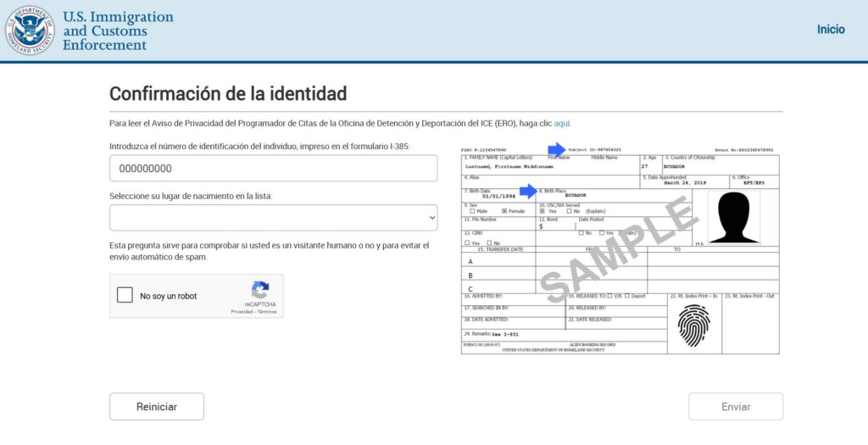The height and width of the screenshot is (445, 868).
Task: Click the U.S. Immigration and Customs Enforcement wordmark
Action: (x=118, y=31)
